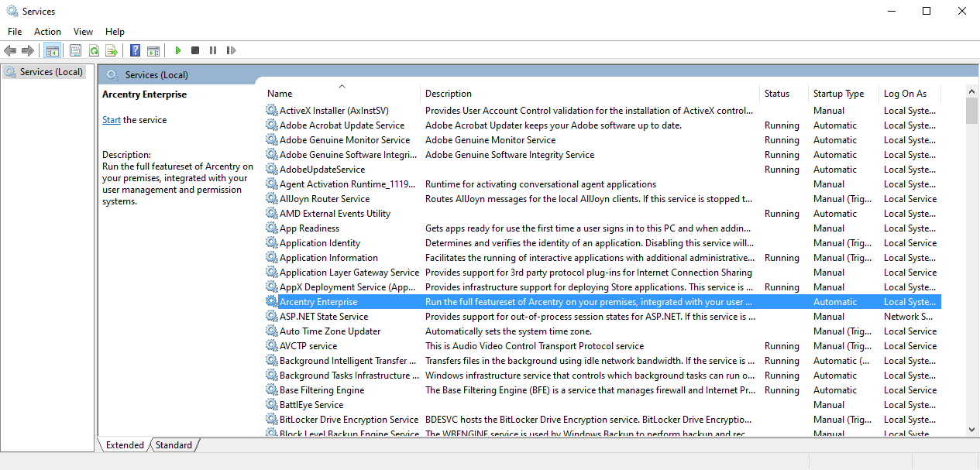
Task: Click the Forward arrow in the toolbar
Action: click(x=28, y=50)
